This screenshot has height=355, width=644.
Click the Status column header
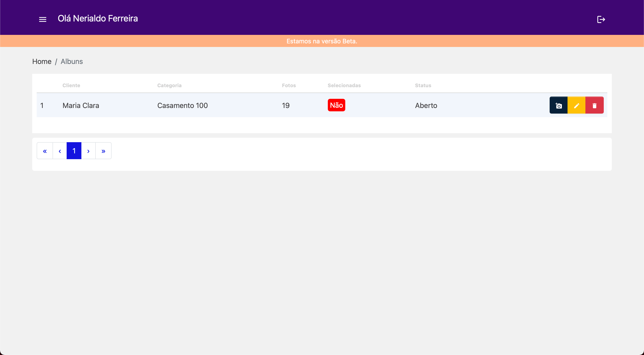[423, 85]
